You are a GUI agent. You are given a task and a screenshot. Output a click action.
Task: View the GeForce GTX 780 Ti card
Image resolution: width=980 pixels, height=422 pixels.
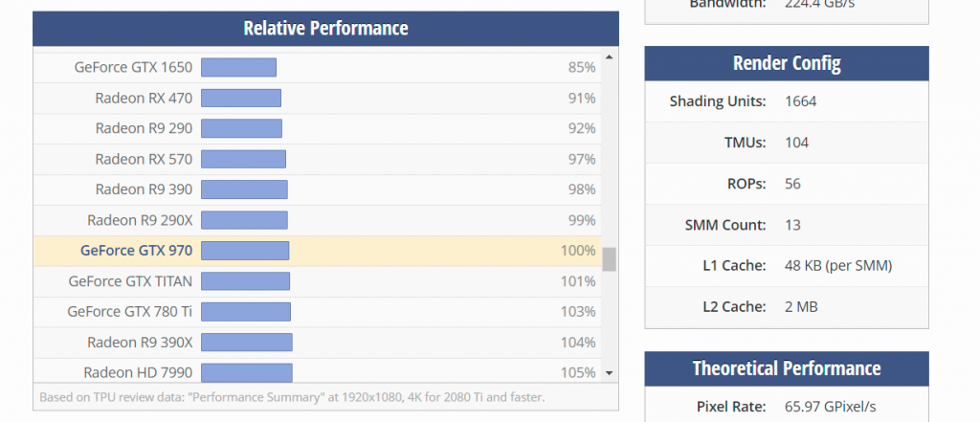[x=130, y=312]
